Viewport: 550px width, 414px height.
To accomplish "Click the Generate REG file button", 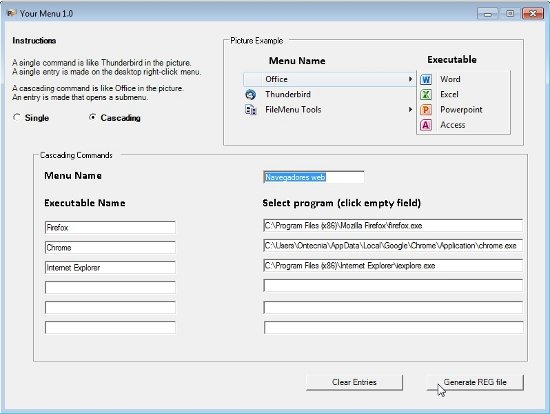I will click(475, 382).
